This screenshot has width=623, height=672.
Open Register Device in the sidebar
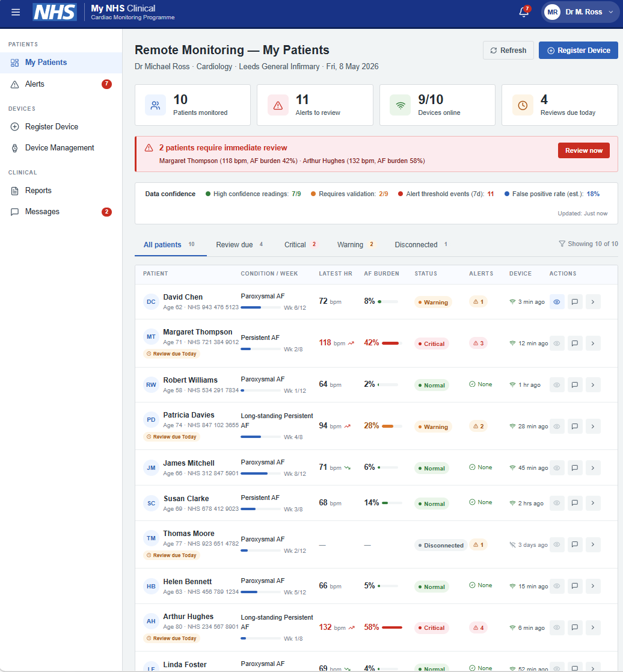click(61, 127)
